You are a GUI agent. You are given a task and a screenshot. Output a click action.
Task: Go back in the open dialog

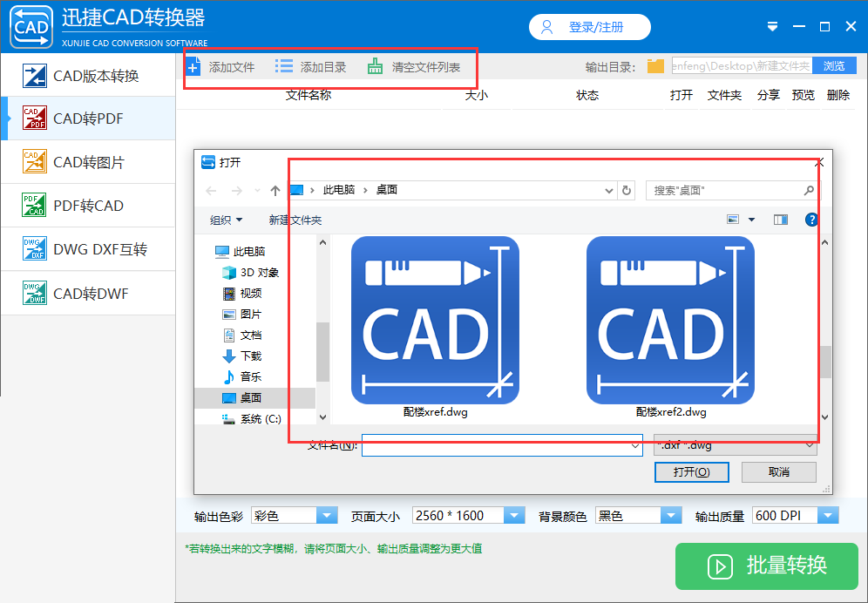(x=211, y=191)
